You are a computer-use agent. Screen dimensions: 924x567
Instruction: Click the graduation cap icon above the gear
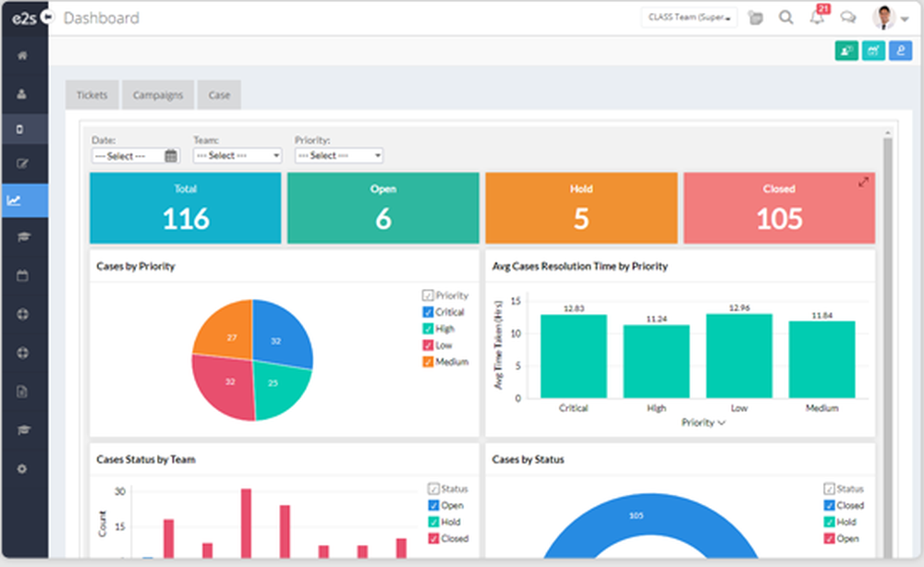coord(23,429)
